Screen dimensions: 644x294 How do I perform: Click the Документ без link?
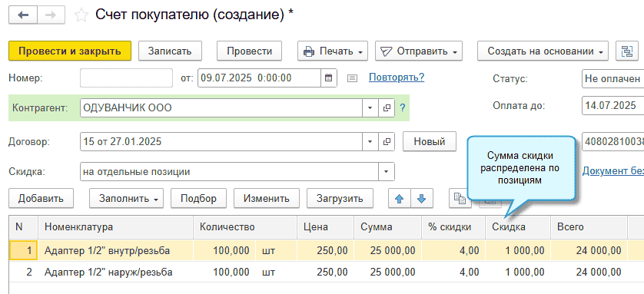click(x=612, y=171)
